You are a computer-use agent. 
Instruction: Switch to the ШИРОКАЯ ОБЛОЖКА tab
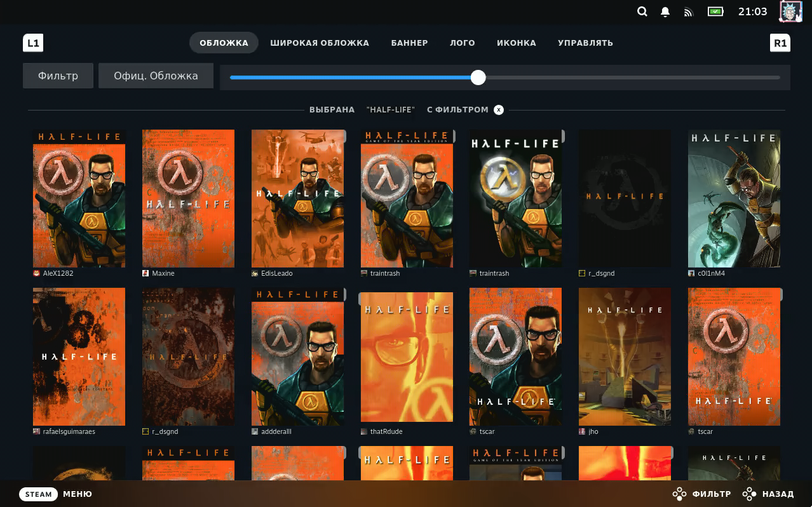point(320,43)
